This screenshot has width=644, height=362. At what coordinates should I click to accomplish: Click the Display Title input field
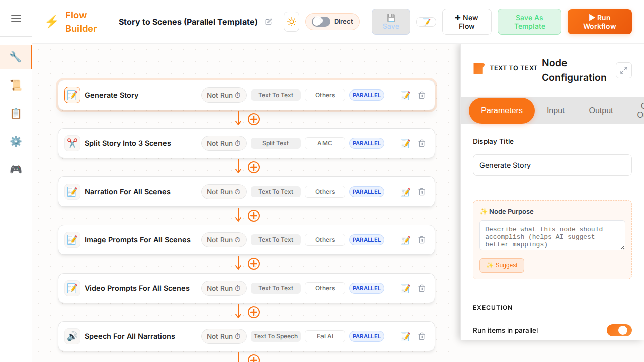tap(552, 165)
